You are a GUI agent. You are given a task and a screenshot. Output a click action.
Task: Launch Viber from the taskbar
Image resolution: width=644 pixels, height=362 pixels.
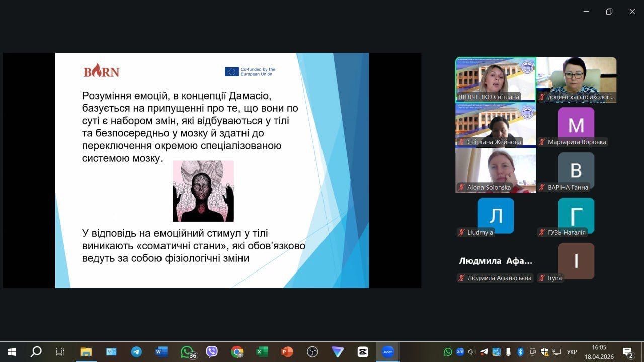coord(212,352)
